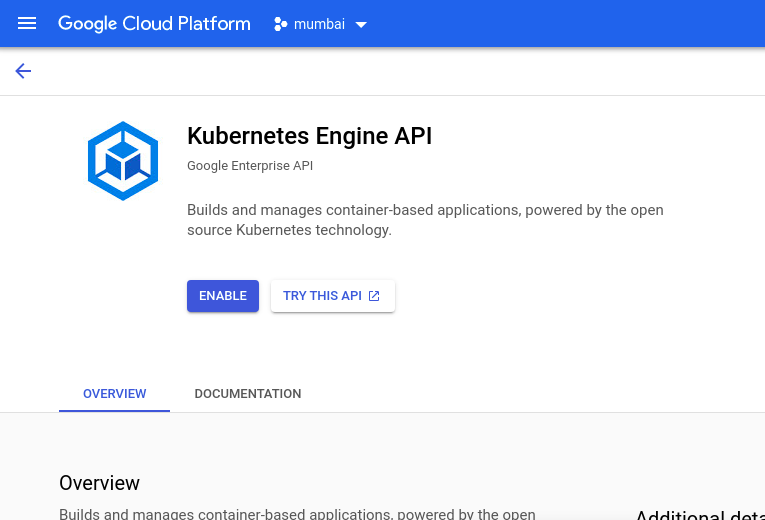
Task: Click the external link icon in TRY THIS API
Action: [374, 296]
